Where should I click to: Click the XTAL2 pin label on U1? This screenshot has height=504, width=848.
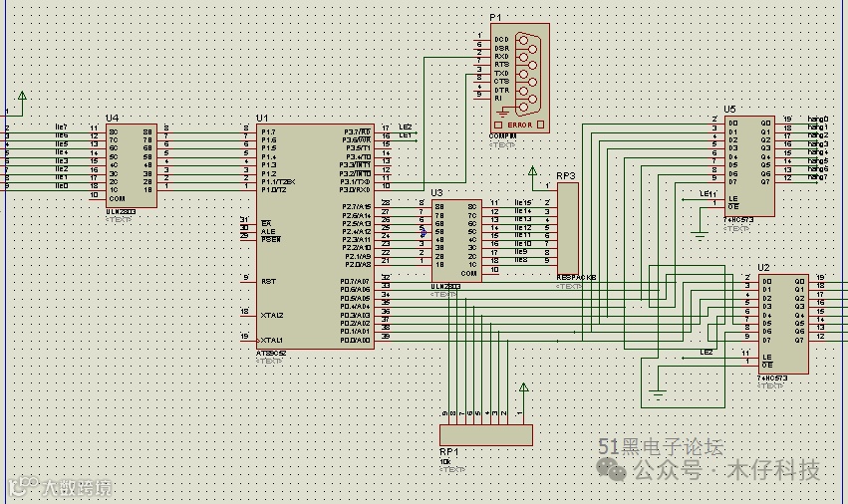coord(272,316)
